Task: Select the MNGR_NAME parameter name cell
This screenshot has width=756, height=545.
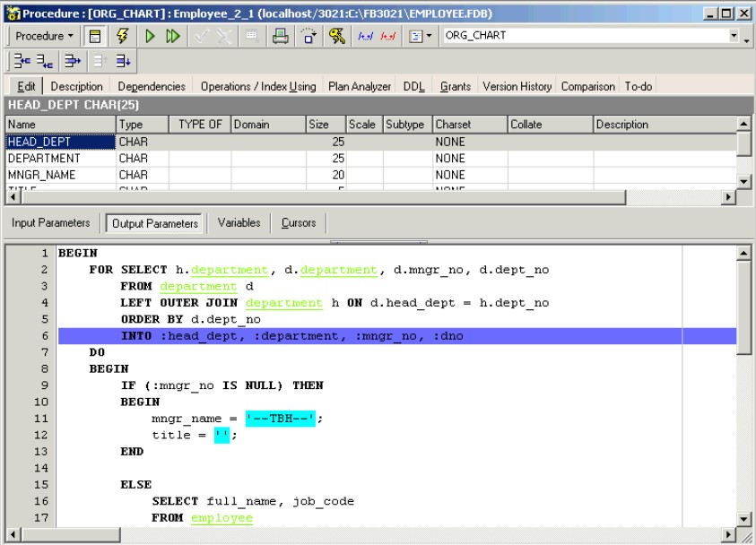Action: tap(61, 175)
